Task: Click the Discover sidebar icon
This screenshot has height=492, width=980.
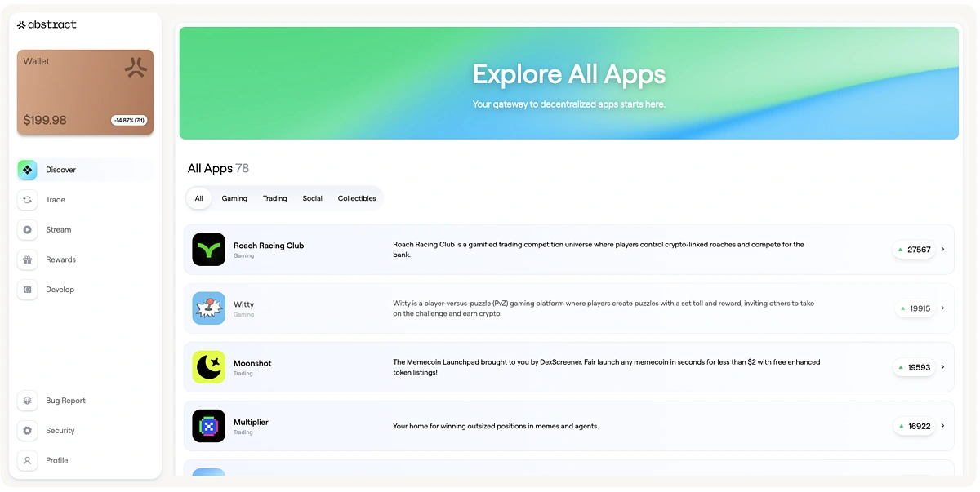Action: click(x=27, y=170)
